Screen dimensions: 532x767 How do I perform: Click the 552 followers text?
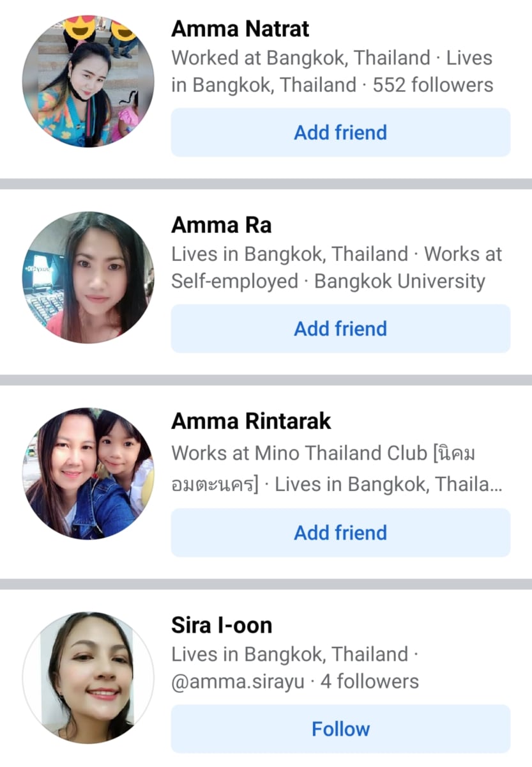point(433,85)
